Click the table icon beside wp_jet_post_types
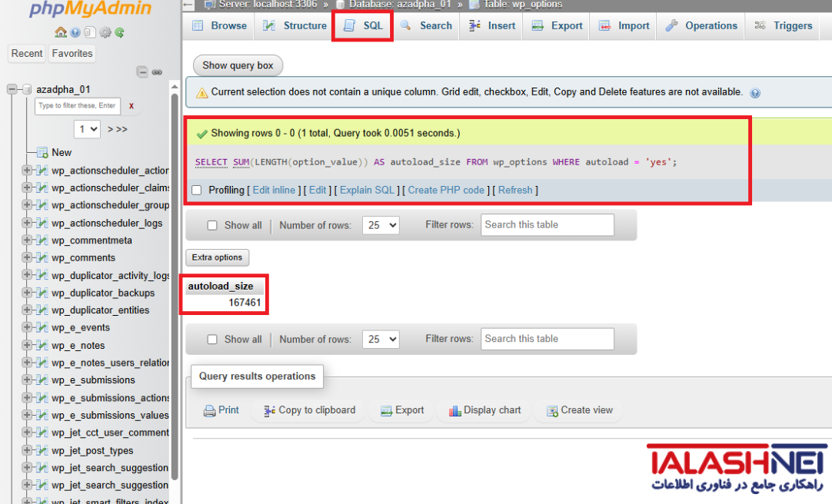 click(x=42, y=450)
